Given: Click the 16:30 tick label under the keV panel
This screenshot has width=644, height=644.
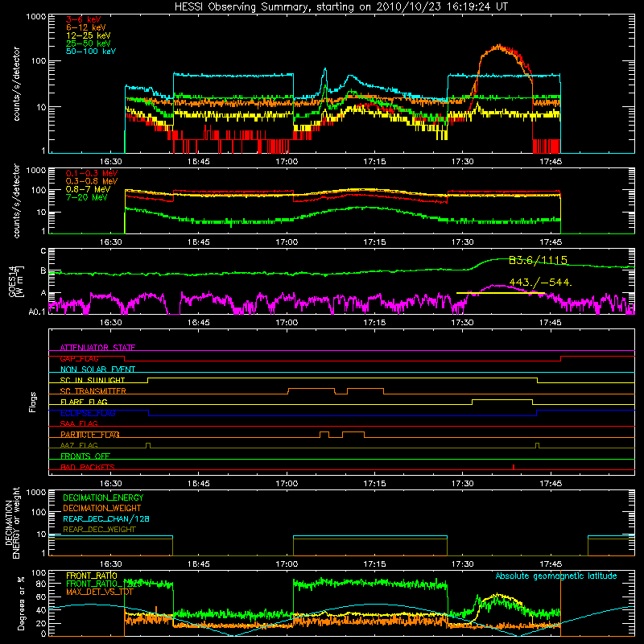Looking at the screenshot, I should tap(111, 162).
